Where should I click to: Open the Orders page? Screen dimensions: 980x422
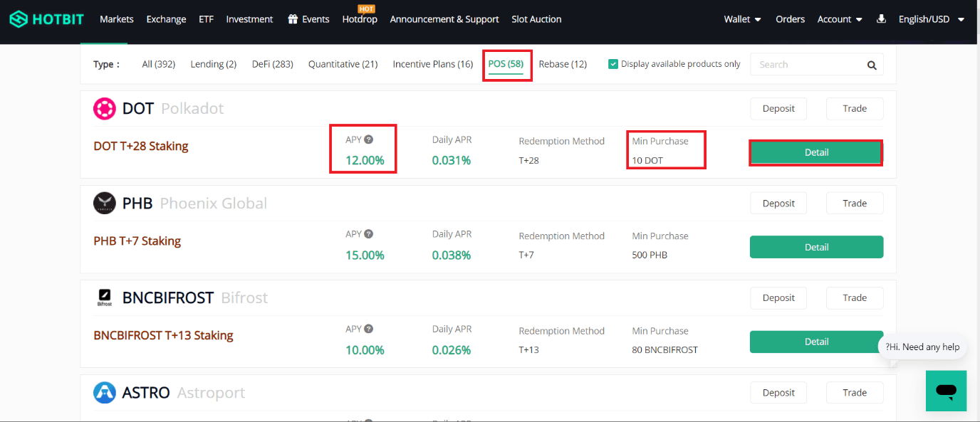click(x=790, y=19)
